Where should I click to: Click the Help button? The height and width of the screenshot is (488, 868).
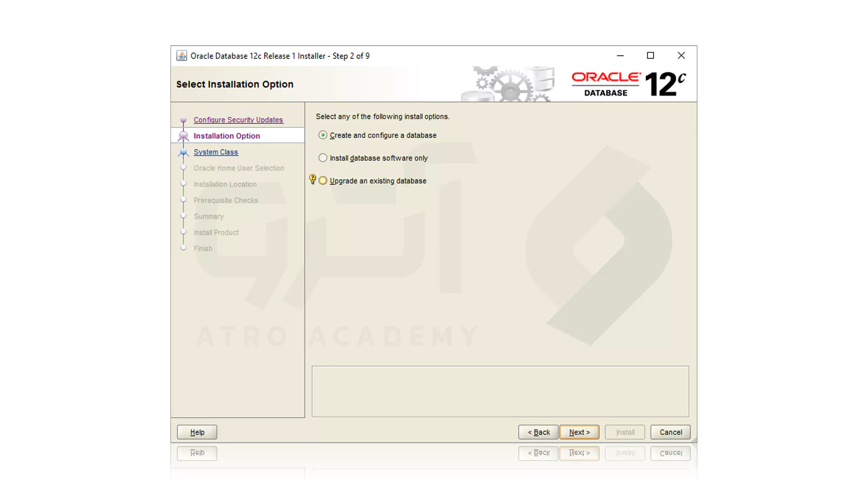(197, 432)
